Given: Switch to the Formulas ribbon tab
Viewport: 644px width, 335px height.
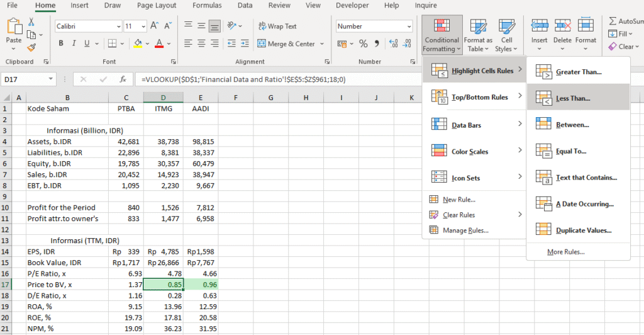Looking at the screenshot, I should click(x=206, y=6).
